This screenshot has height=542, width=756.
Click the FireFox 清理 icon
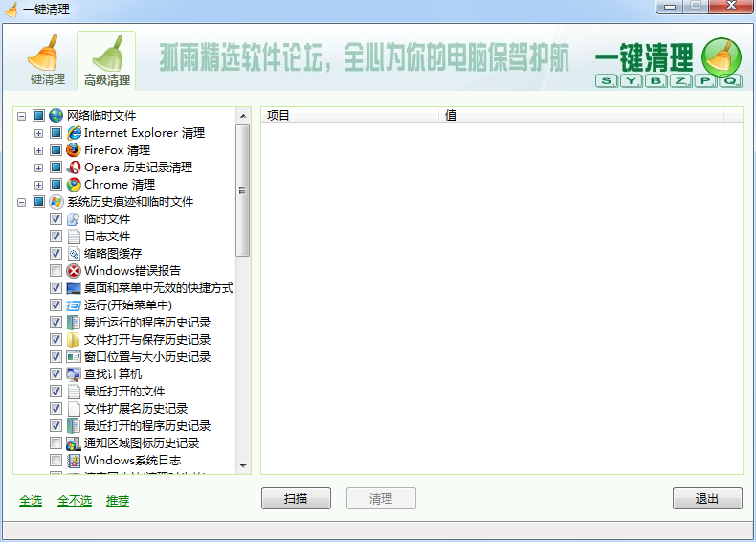click(x=74, y=150)
